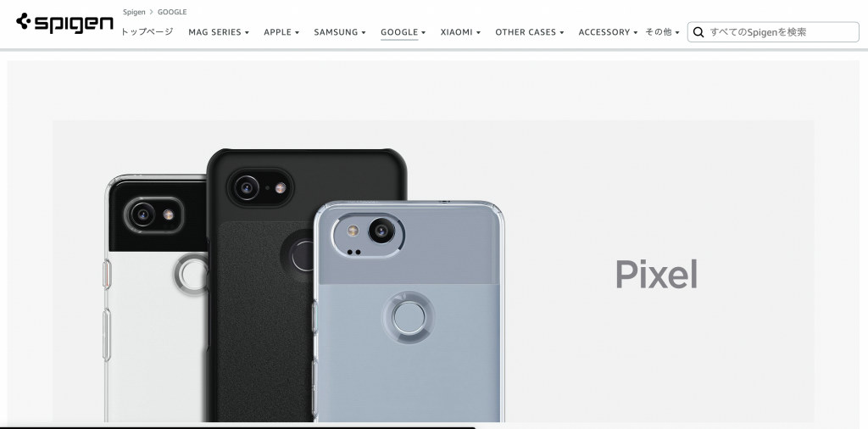The width and height of the screenshot is (868, 429).
Task: Focus the すべてのSpigenを検索 search field
Action: point(773,32)
